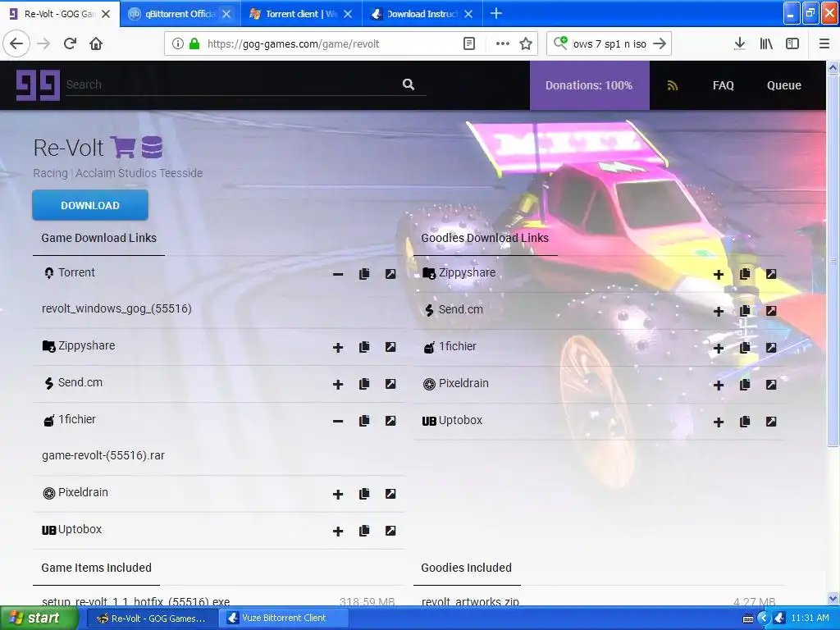Click the address bar URL
The width and height of the screenshot is (840, 630).
tap(293, 44)
